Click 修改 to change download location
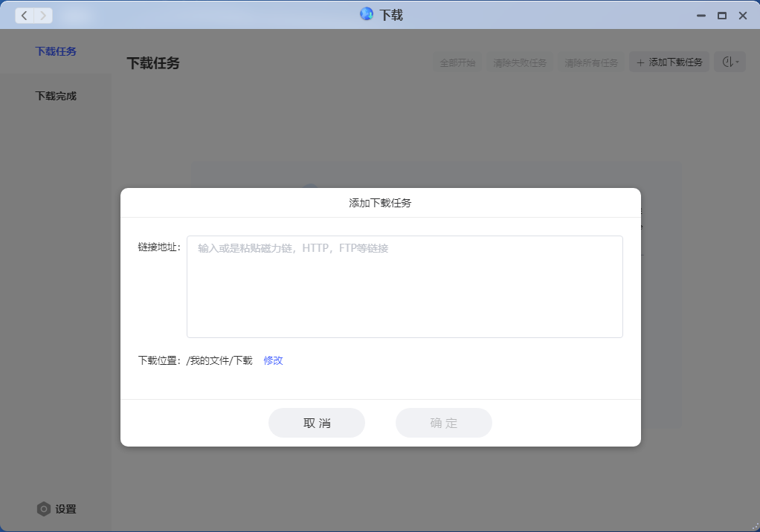Screen dimensions: 760x532 (x=273, y=360)
